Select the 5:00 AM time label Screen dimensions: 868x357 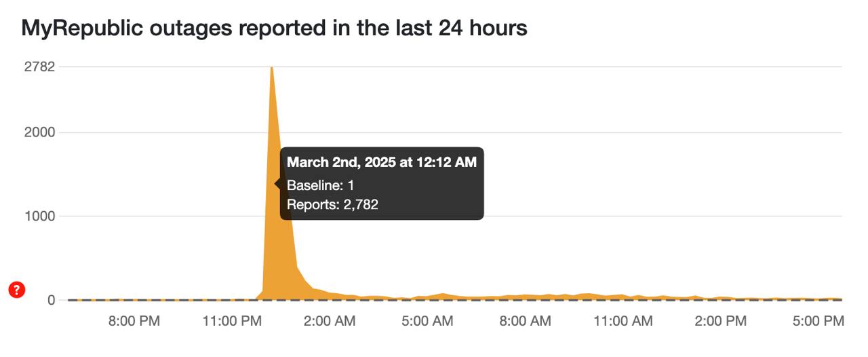click(x=427, y=321)
